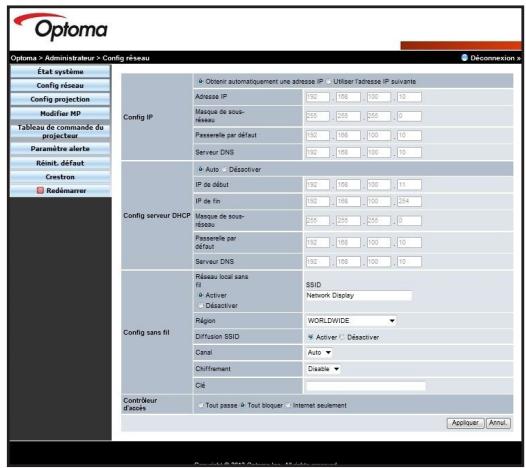
Task: Click last octet of IP de fin
Action: (x=409, y=202)
